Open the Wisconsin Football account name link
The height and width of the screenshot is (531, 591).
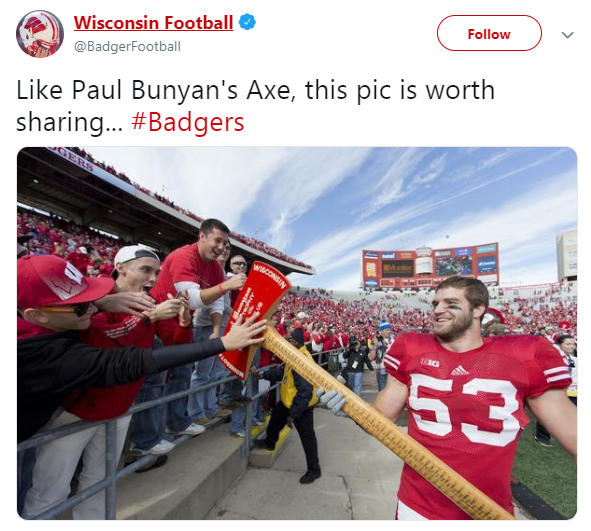153,23
